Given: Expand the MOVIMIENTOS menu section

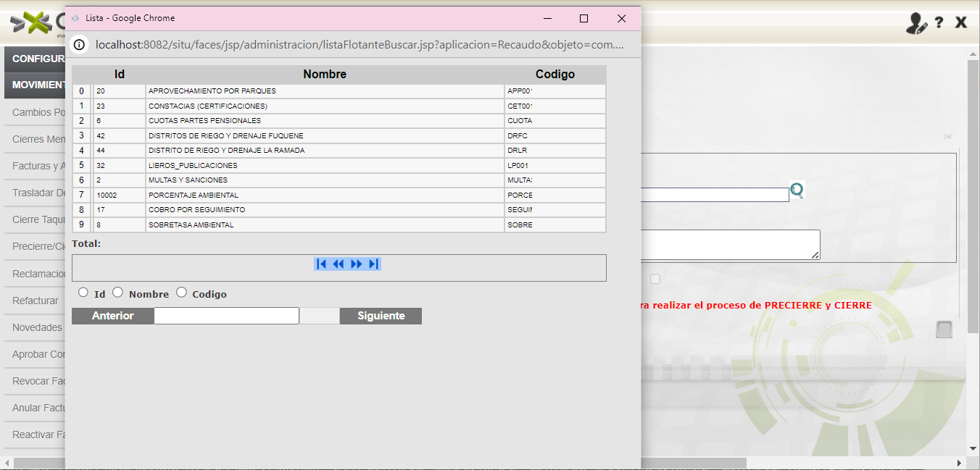Looking at the screenshot, I should [x=36, y=85].
